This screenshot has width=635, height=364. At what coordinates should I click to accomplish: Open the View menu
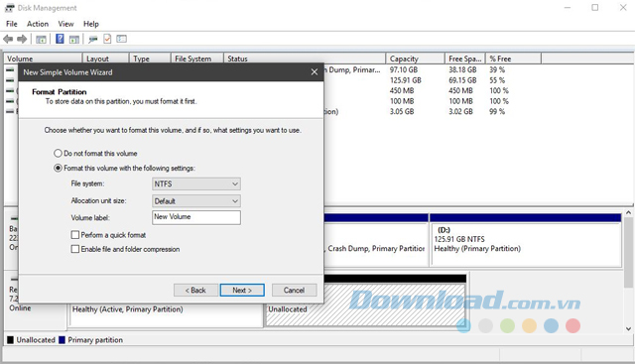pos(65,24)
